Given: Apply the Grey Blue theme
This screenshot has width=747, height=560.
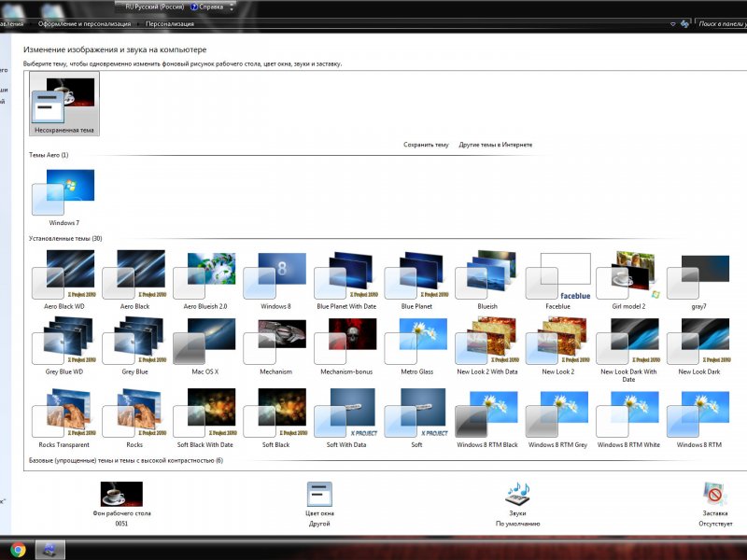Looking at the screenshot, I should point(134,346).
